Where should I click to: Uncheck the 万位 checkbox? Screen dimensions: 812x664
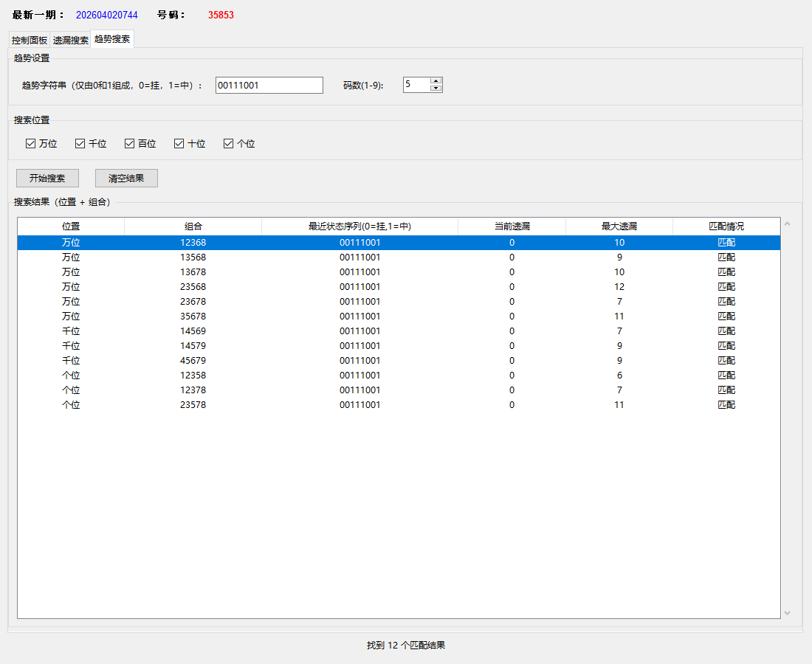[x=31, y=144]
